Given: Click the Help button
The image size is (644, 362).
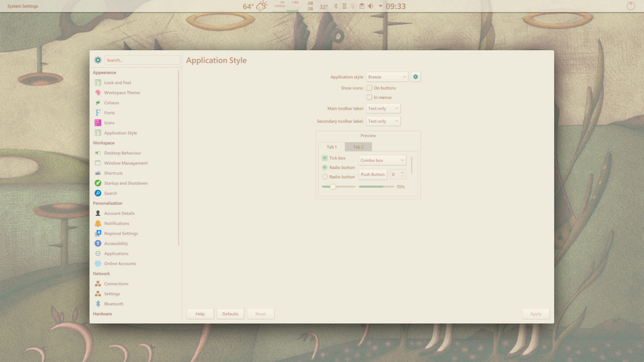Looking at the screenshot, I should [x=200, y=314].
